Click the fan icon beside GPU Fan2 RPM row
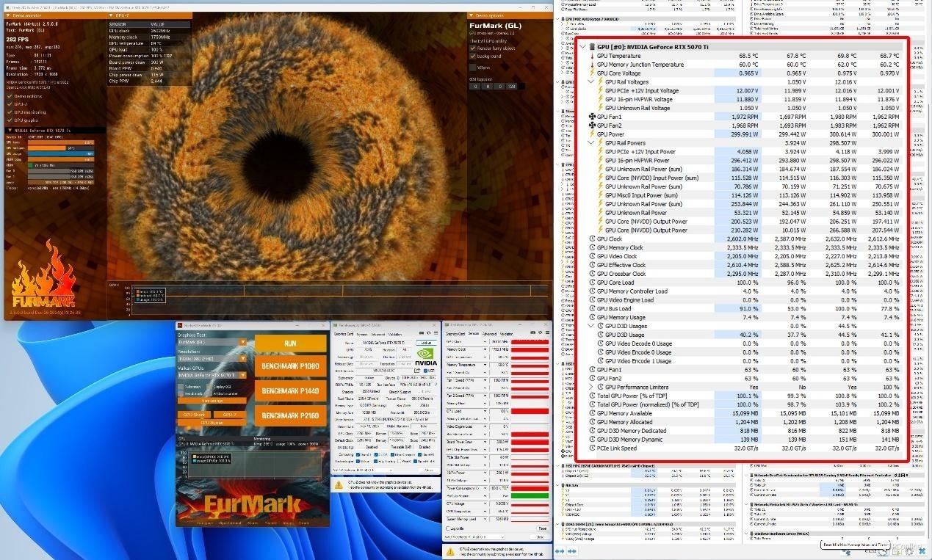Viewport: 932px width, 560px height. pos(592,126)
